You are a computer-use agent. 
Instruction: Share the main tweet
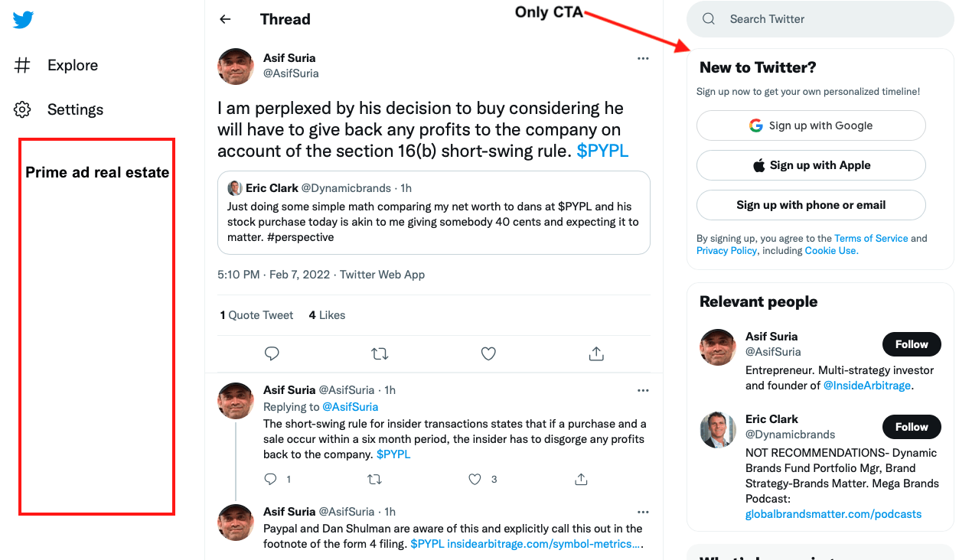(x=596, y=353)
